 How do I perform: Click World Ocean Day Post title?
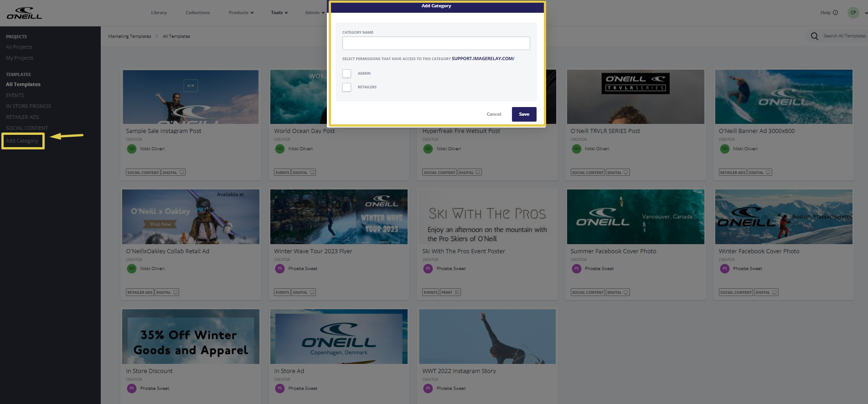point(304,131)
